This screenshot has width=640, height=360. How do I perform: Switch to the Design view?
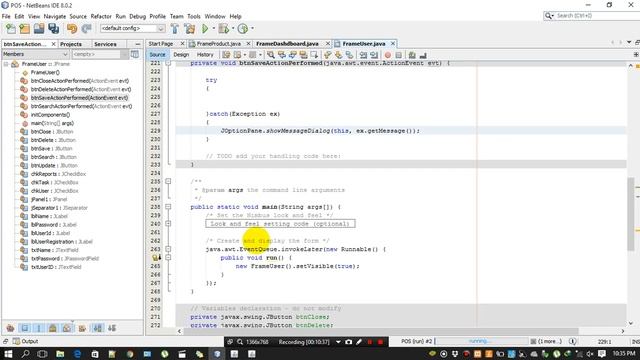tap(181, 54)
